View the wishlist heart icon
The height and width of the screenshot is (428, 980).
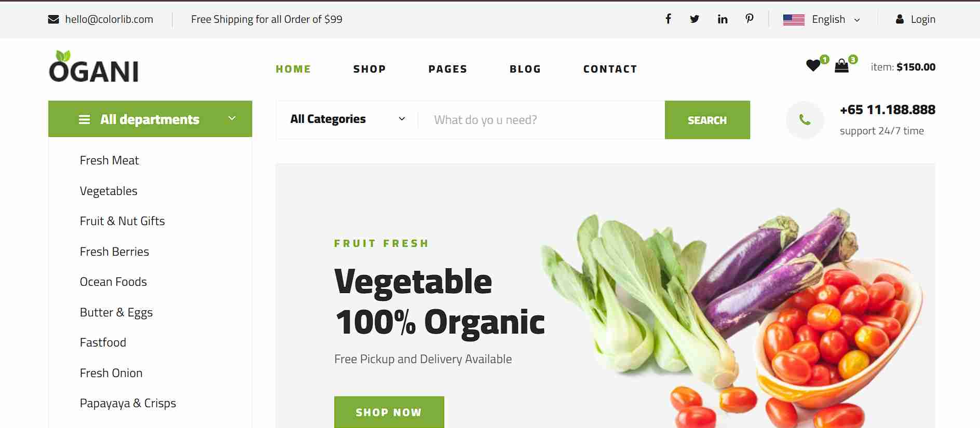(813, 65)
